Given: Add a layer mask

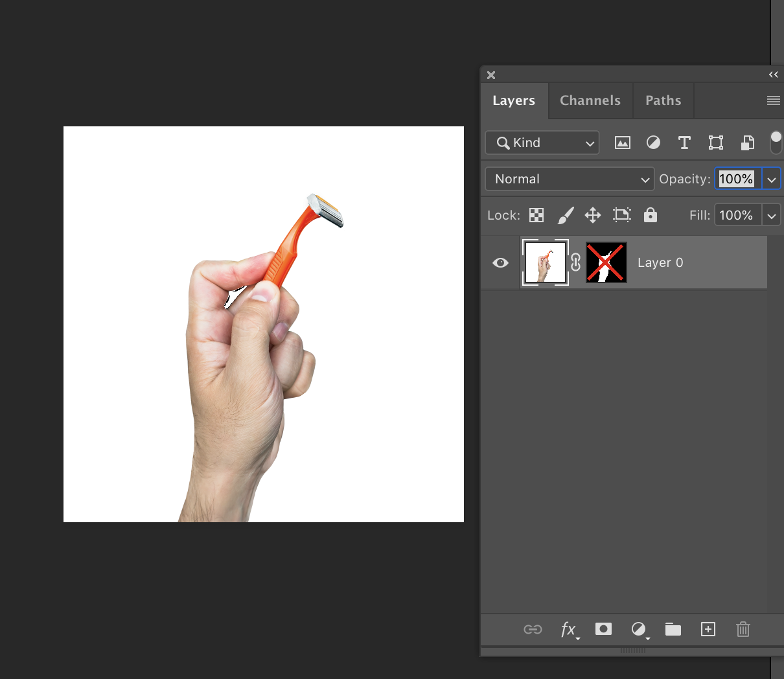Looking at the screenshot, I should click(603, 629).
